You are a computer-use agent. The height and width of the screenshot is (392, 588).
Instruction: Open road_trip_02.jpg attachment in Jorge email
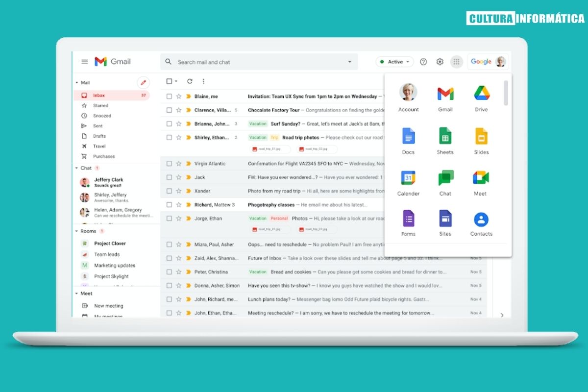(x=316, y=229)
